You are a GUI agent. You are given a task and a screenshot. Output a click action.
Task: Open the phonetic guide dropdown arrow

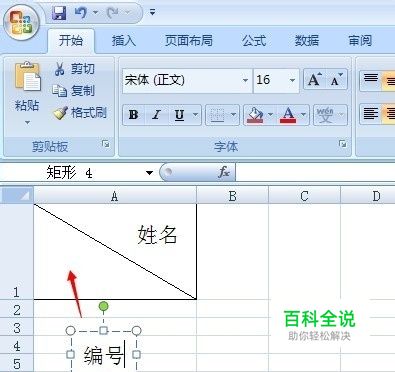(x=341, y=115)
